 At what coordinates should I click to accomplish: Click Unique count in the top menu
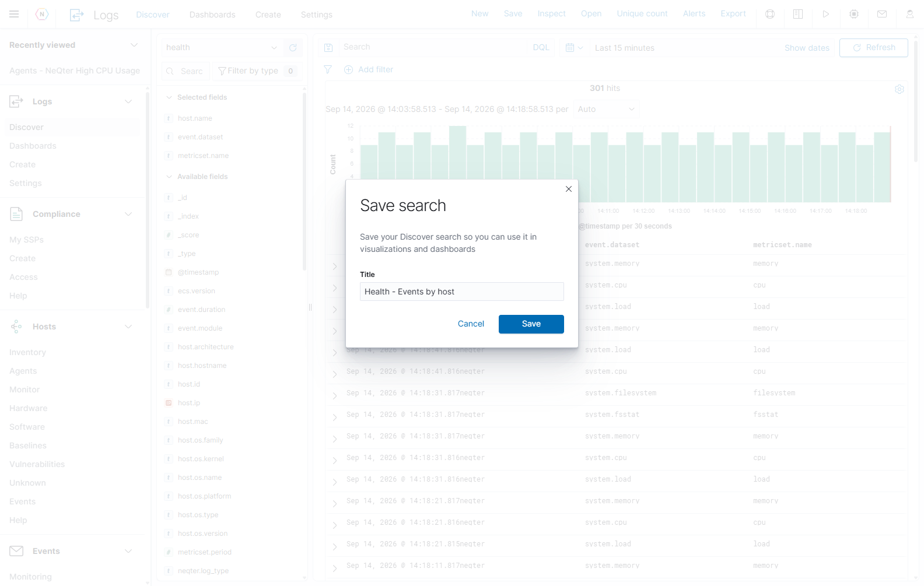click(x=642, y=13)
